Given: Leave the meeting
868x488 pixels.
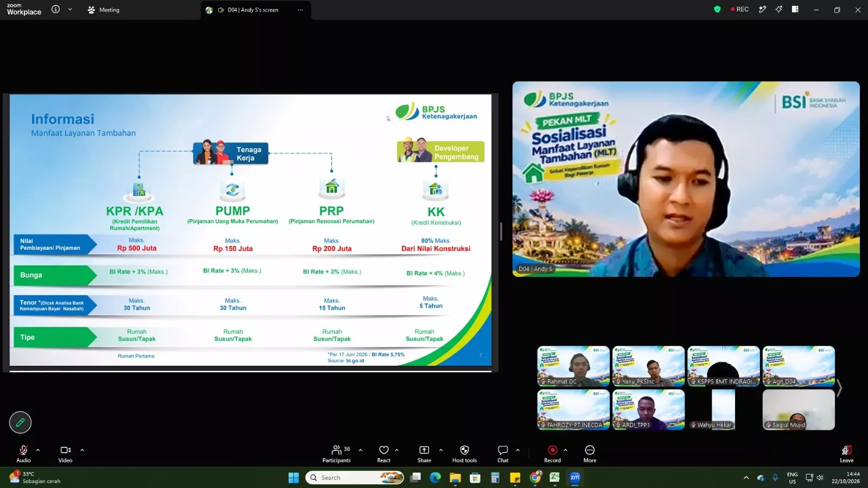Looking at the screenshot, I should 846,454.
